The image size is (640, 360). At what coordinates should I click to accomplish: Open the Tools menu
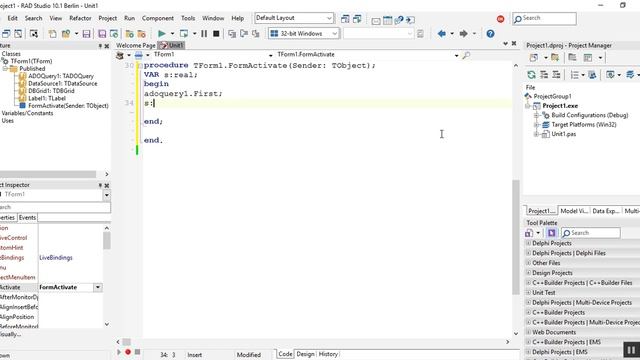(x=188, y=18)
